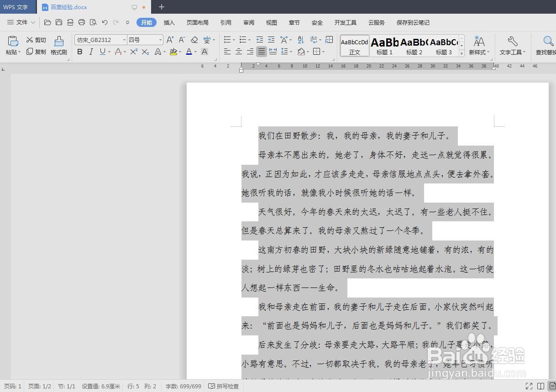This screenshot has height=392, width=556.
Task: Click the Redo arrow
Action: (116, 22)
